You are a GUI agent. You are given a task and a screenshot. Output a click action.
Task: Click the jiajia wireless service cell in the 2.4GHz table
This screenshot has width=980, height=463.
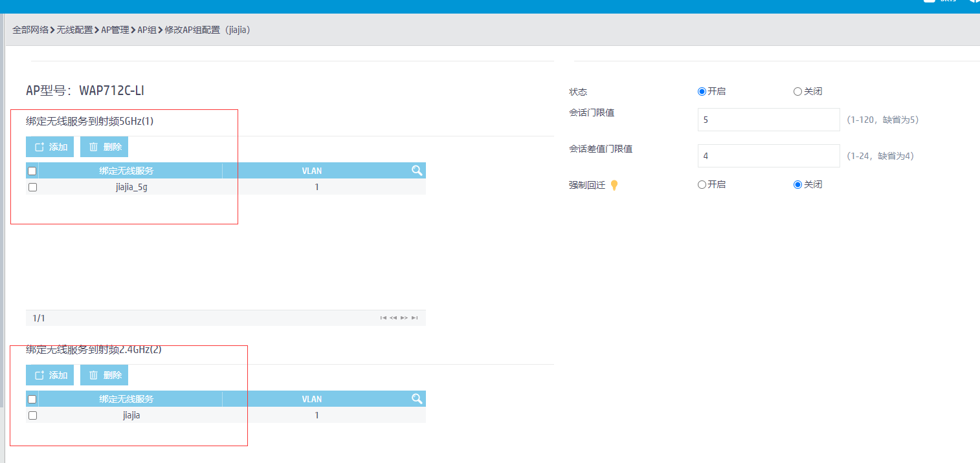tap(131, 415)
